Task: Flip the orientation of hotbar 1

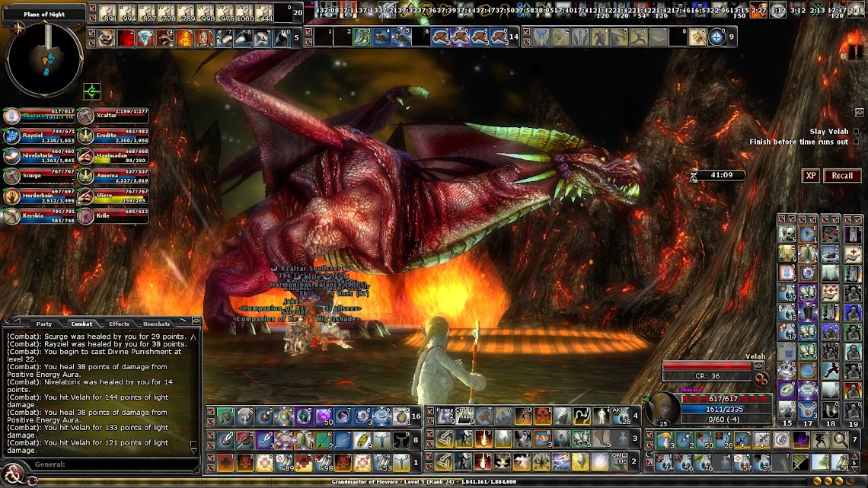Action: coord(210,467)
